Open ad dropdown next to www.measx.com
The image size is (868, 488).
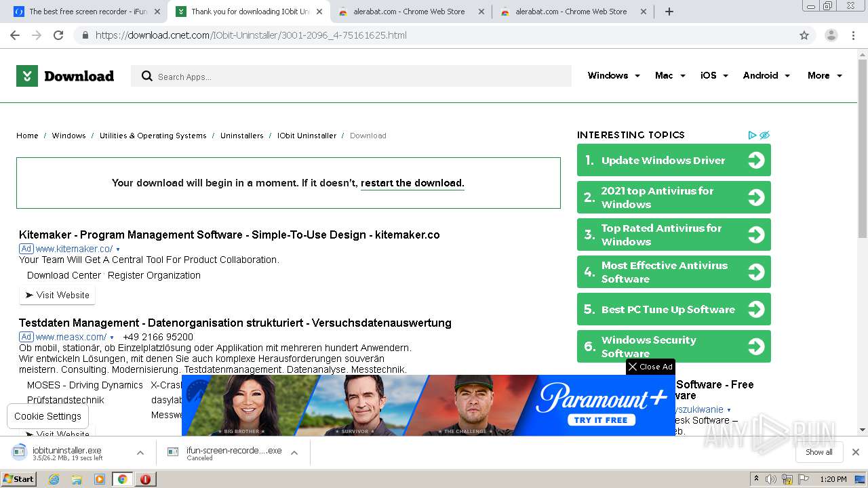[x=112, y=338]
